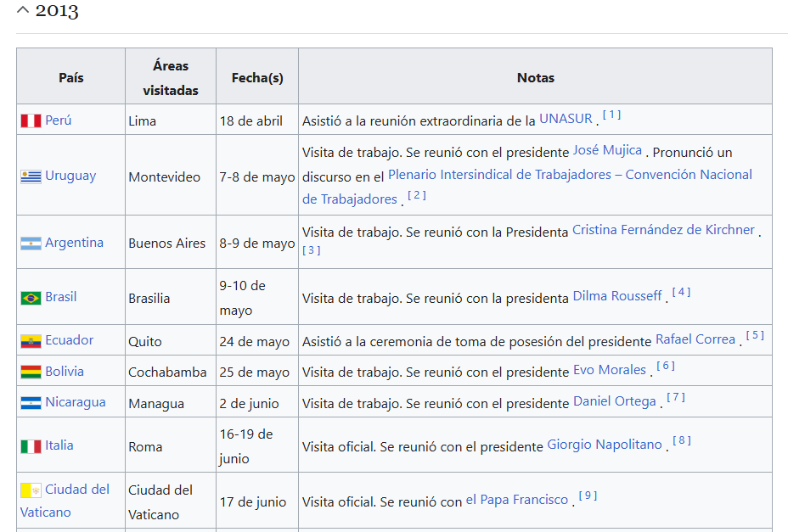Click the Brazil flag icon
The image size is (788, 532).
point(31,298)
